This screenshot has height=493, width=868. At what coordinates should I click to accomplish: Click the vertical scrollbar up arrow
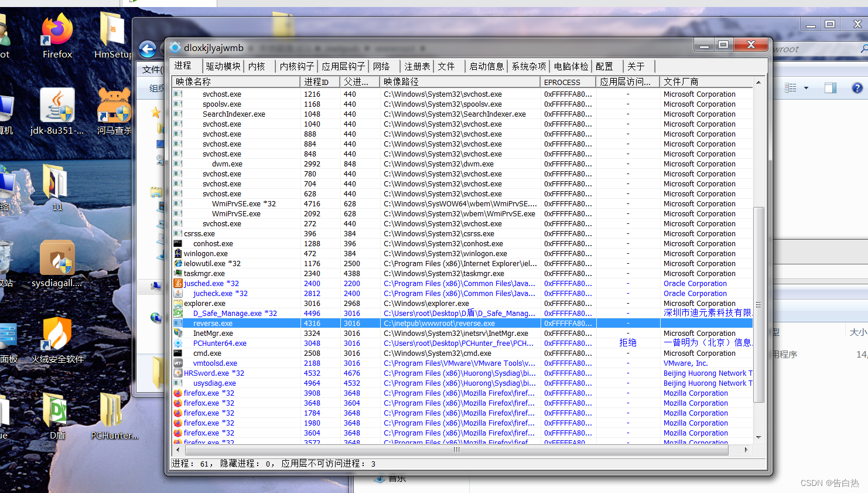pyautogui.click(x=758, y=82)
